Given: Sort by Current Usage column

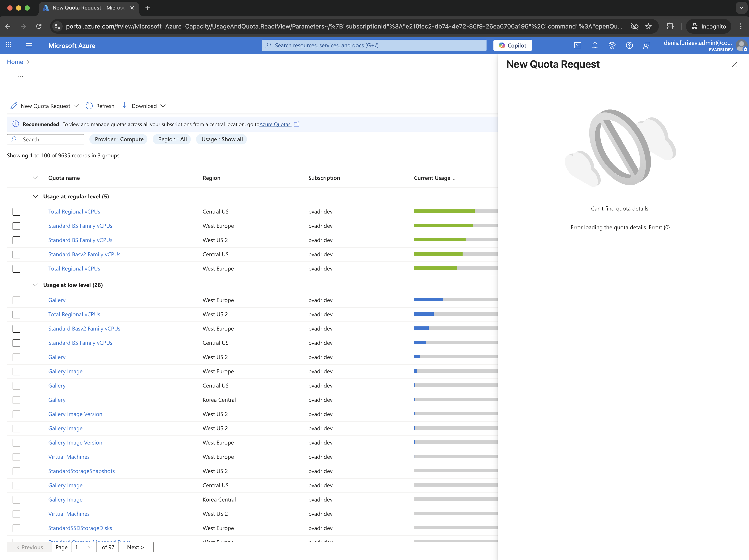Looking at the screenshot, I should [435, 178].
